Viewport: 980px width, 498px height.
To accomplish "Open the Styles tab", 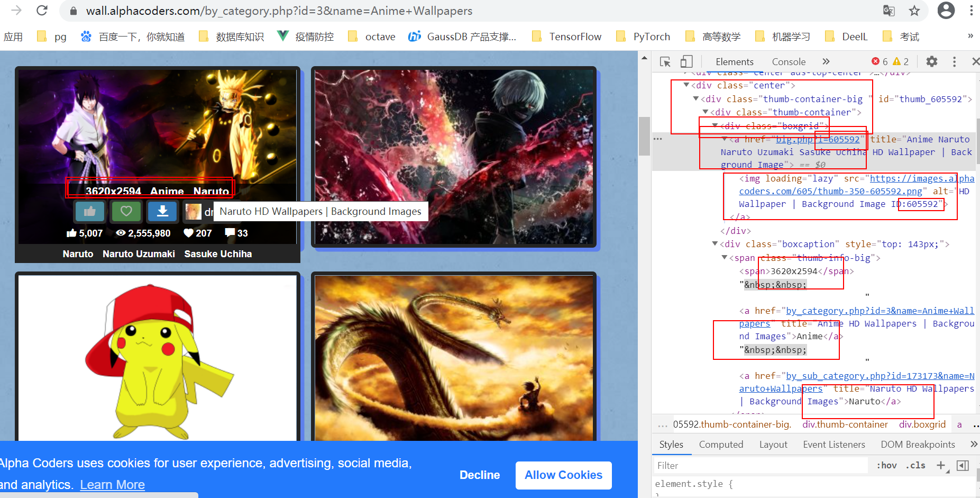I will coord(671,445).
